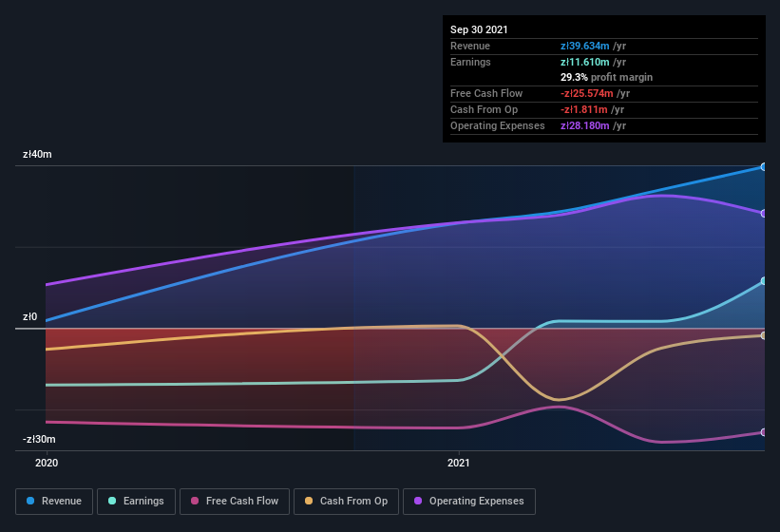This screenshot has width=780, height=532.
Task: Click the Cash From Op endpoint marker
Action: click(x=763, y=335)
